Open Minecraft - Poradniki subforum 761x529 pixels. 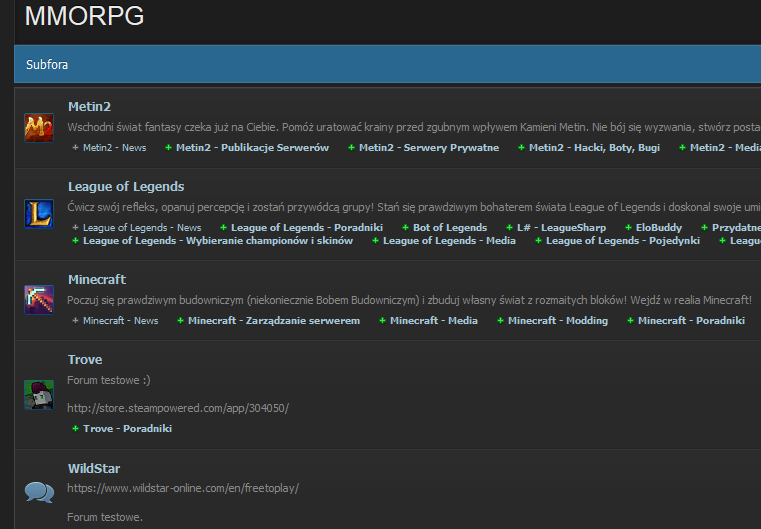point(692,321)
